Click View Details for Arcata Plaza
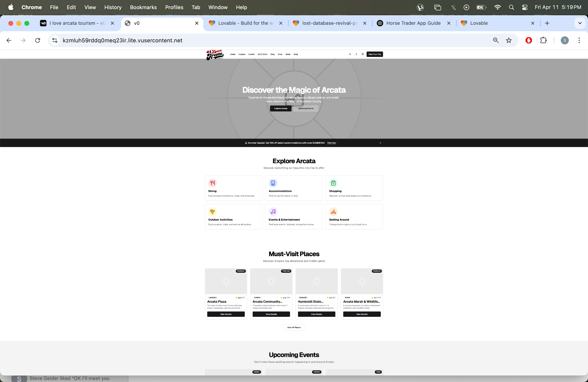This screenshot has height=382, width=588. [x=226, y=314]
